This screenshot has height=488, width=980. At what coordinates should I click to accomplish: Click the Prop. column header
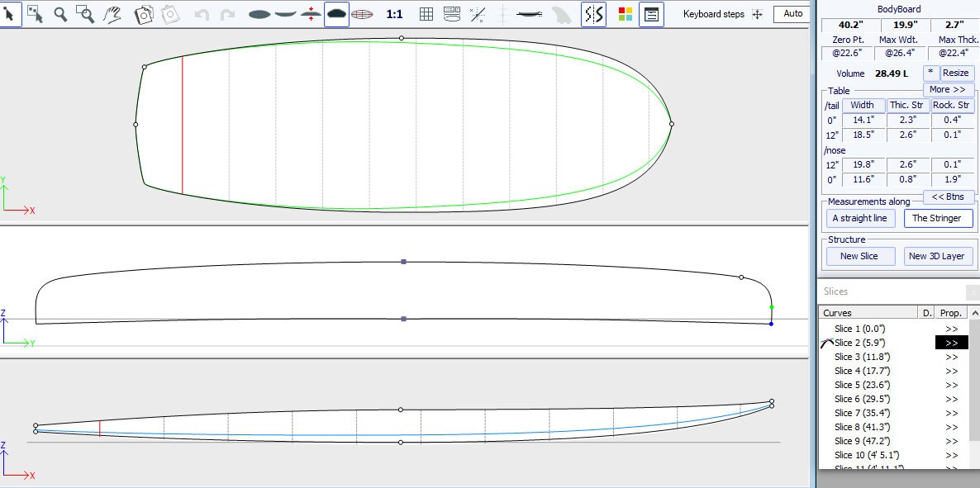950,312
